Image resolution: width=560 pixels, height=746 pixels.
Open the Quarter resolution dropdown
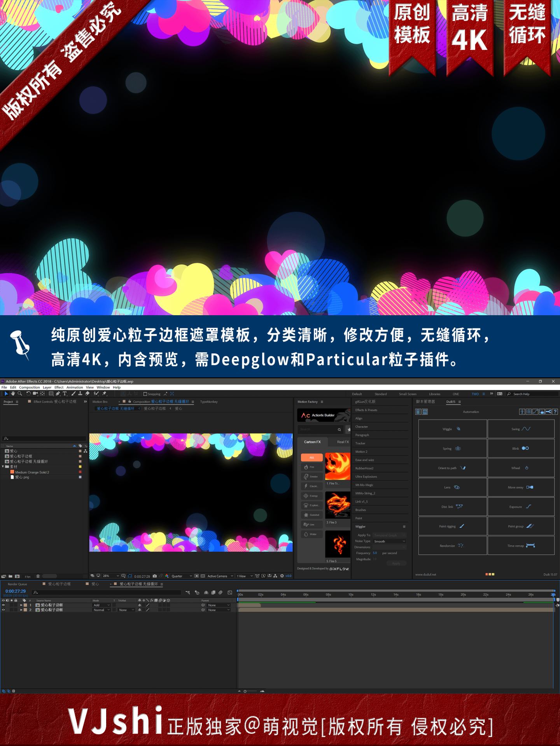[182, 576]
